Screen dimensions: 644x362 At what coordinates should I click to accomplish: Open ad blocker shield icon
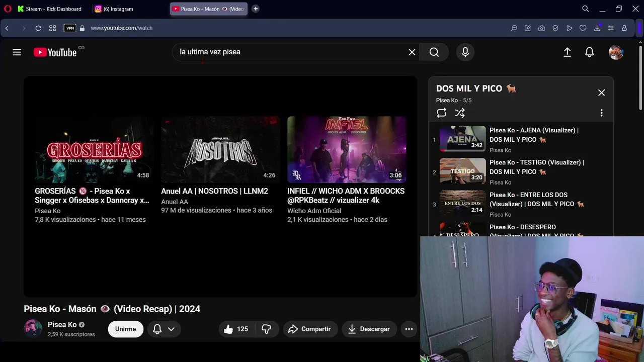555,28
